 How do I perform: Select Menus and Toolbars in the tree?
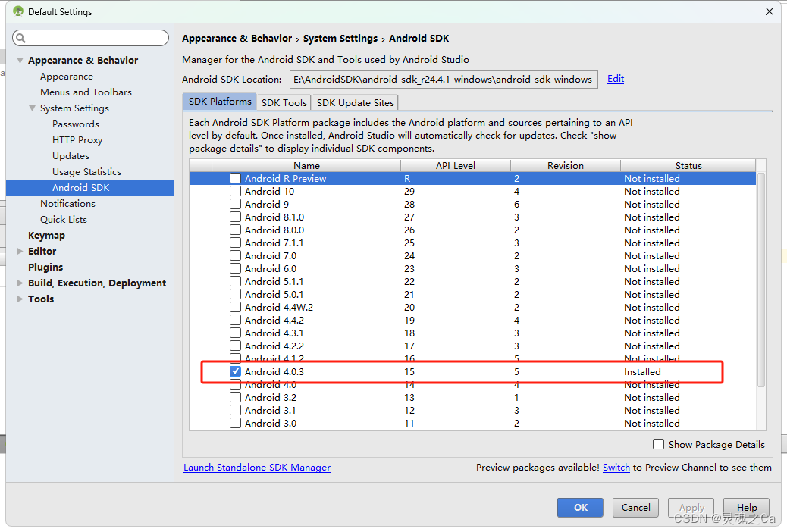click(86, 92)
